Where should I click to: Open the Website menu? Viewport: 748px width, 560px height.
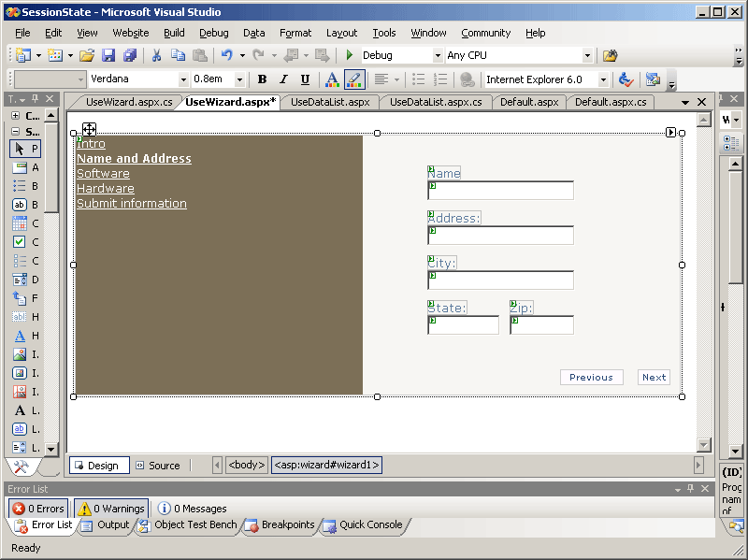coord(130,33)
